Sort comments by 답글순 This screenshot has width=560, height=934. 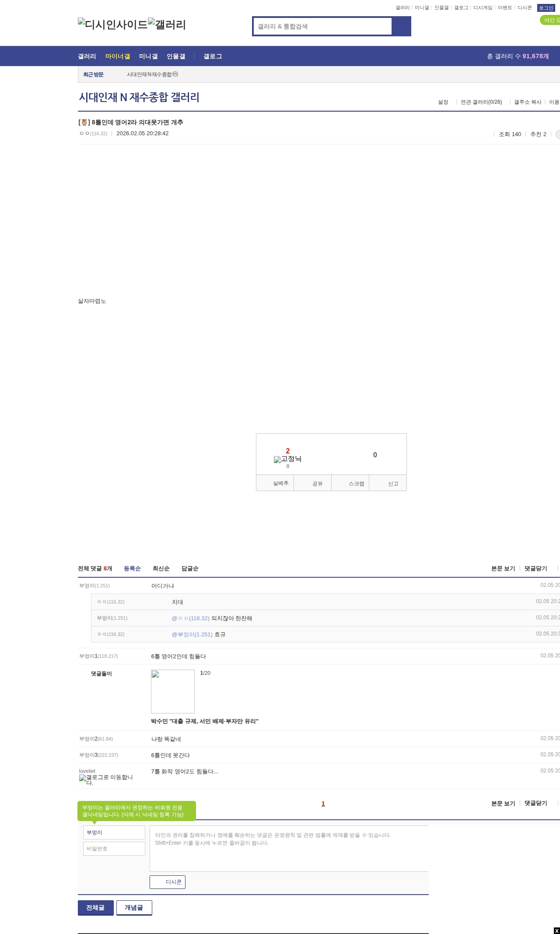(190, 569)
